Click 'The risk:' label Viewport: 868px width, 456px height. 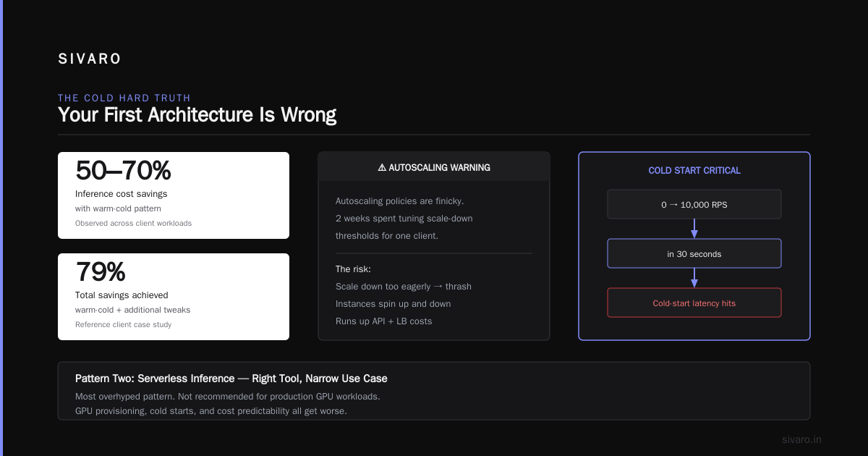tap(353, 269)
